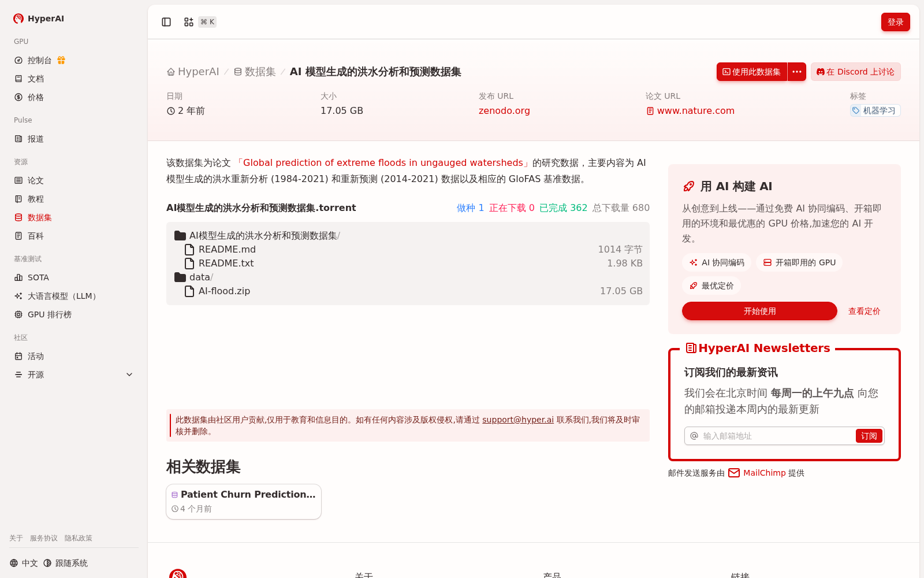The image size is (924, 578).
Task: Click the 登录 login button
Action: (x=895, y=22)
